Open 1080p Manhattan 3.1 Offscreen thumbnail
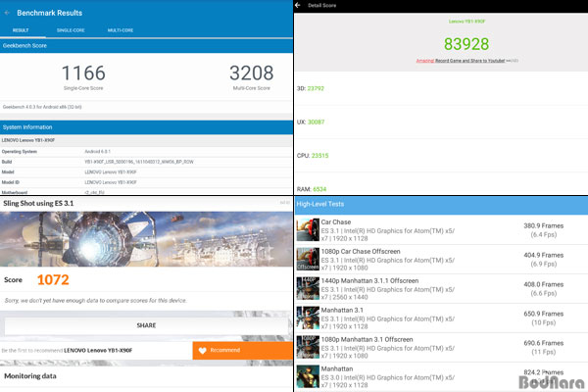 coord(308,347)
